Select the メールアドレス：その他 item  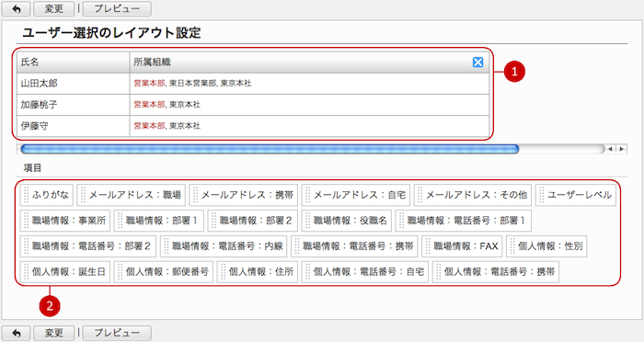(x=472, y=195)
